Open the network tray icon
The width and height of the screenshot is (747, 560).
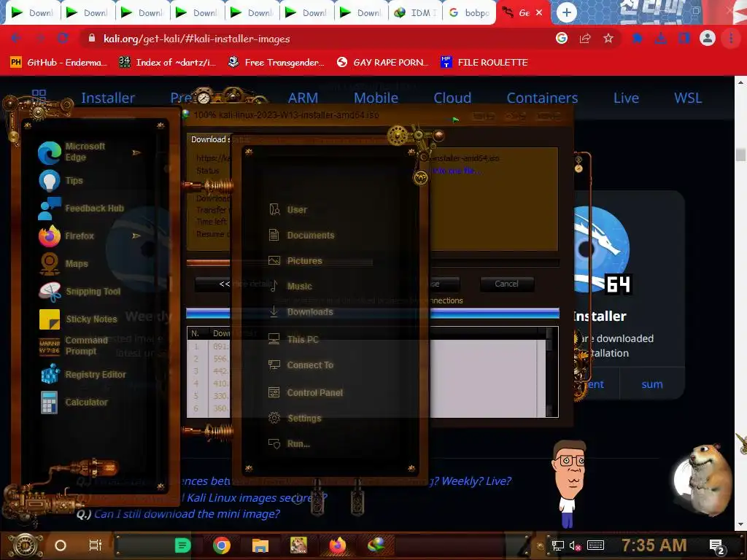pyautogui.click(x=557, y=545)
